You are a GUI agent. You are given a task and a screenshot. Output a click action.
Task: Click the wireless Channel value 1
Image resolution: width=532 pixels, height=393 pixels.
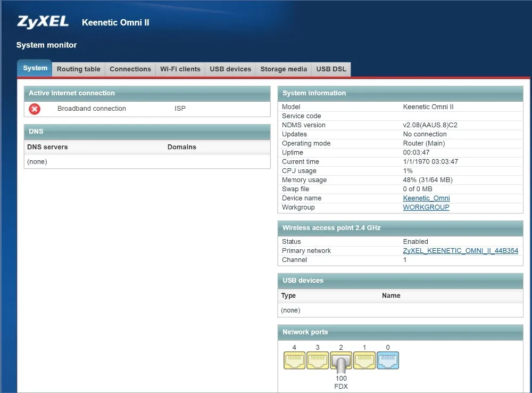point(405,260)
